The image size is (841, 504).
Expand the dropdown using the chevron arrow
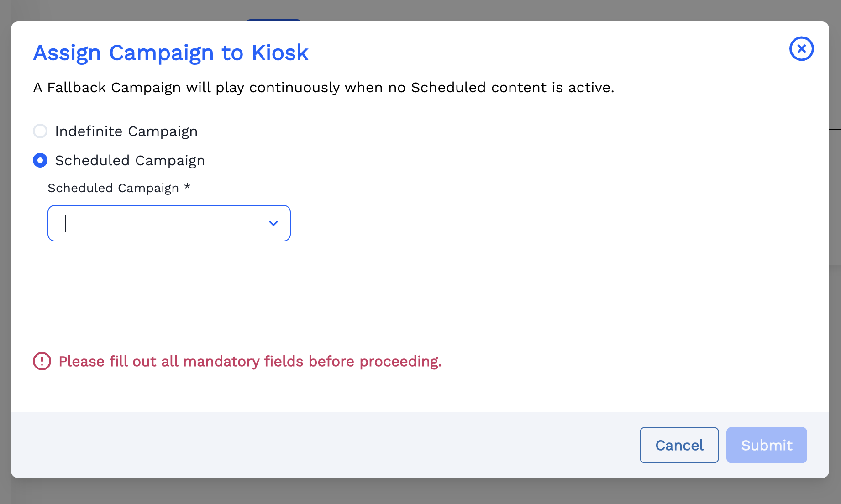pos(273,224)
